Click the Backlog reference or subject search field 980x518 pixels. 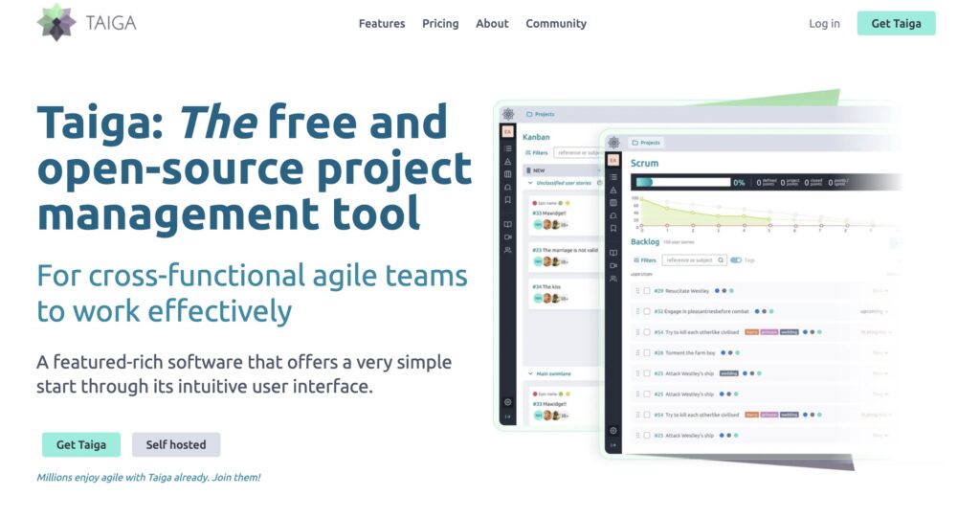pos(694,260)
